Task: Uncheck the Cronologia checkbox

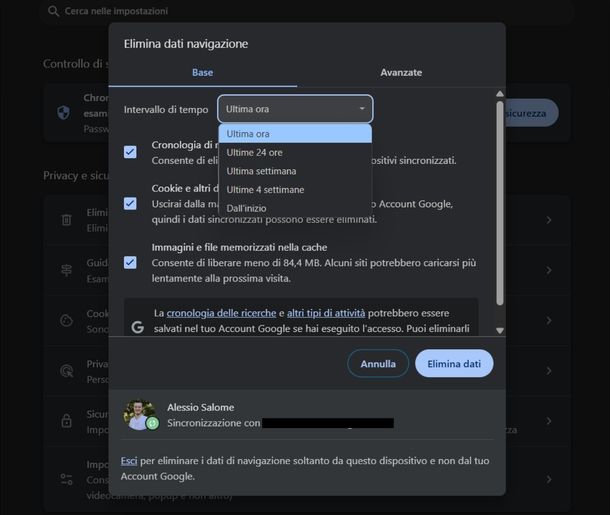Action: click(x=130, y=152)
